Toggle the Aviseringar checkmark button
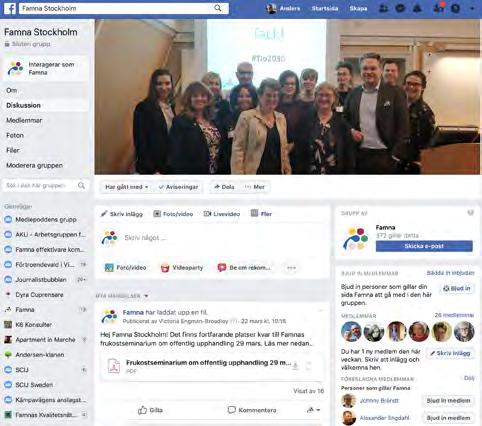 click(178, 187)
